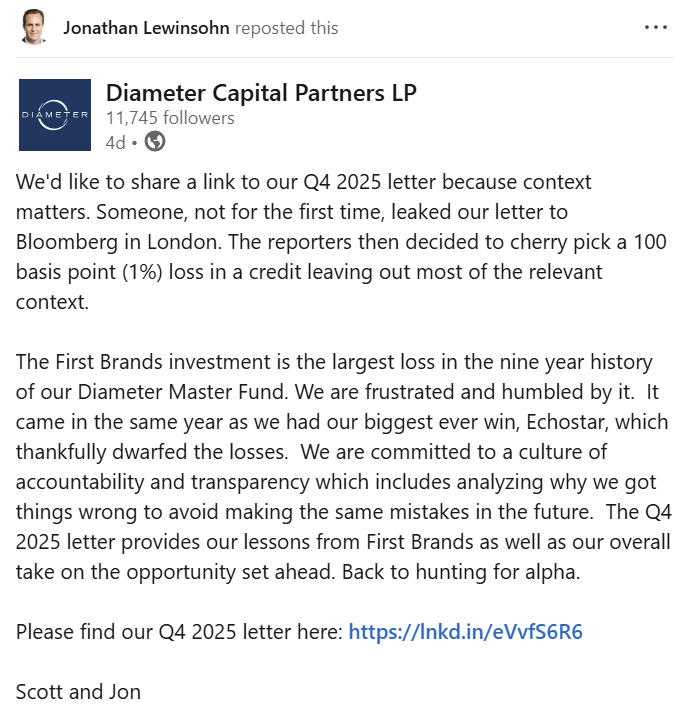The width and height of the screenshot is (690, 705).
Task: Click 'Please find our Q4 2025 letter here' text
Action: tap(180, 632)
